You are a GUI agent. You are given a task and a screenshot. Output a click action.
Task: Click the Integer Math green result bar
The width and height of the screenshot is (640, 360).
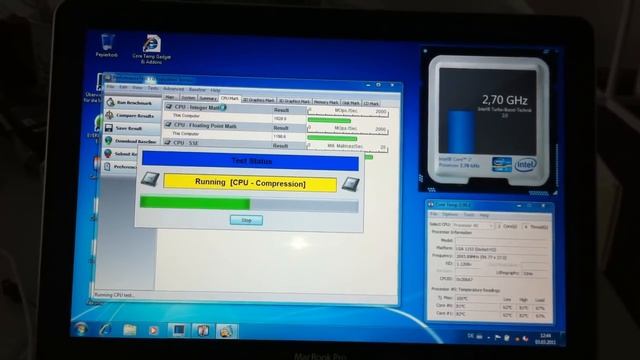tap(329, 120)
